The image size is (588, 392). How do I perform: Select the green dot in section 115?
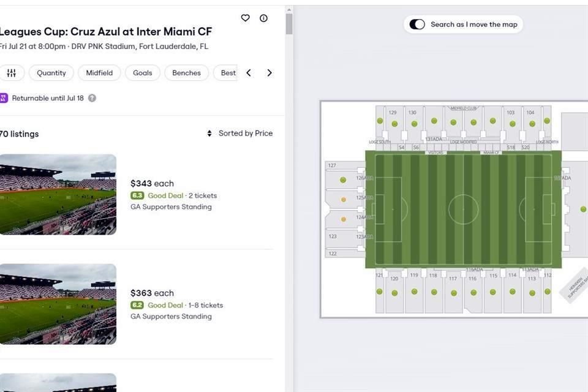[x=492, y=292]
